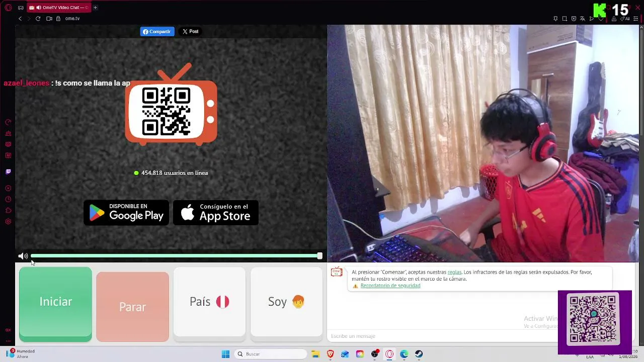Viewport: 644px width, 362px height.
Task: Open the Opera main menu
Action: click(8, 8)
